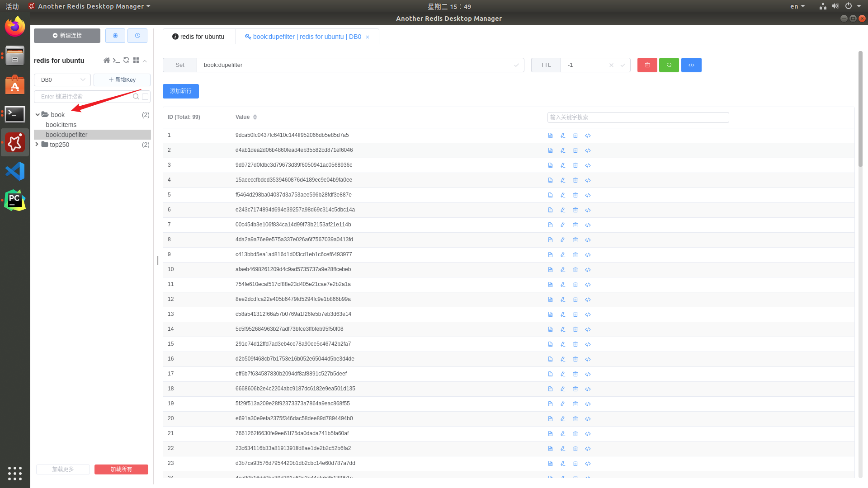The height and width of the screenshot is (488, 868).
Task: View the value in row 12
Action: coord(550,300)
